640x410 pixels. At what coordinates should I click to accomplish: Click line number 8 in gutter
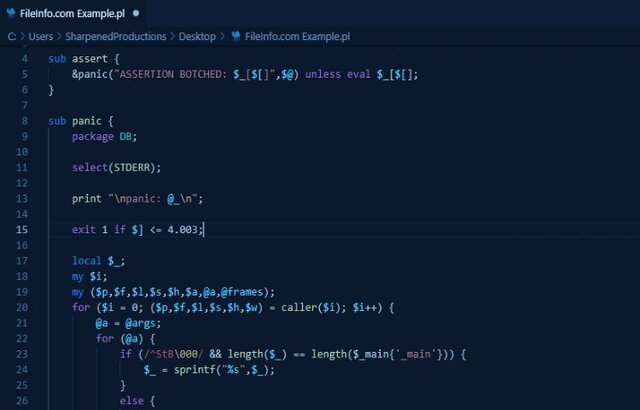click(x=25, y=121)
